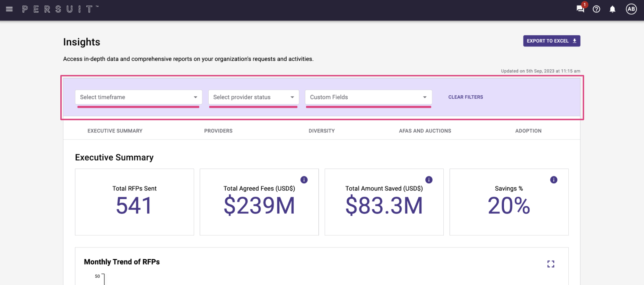Open the AB user avatar menu

click(x=631, y=9)
